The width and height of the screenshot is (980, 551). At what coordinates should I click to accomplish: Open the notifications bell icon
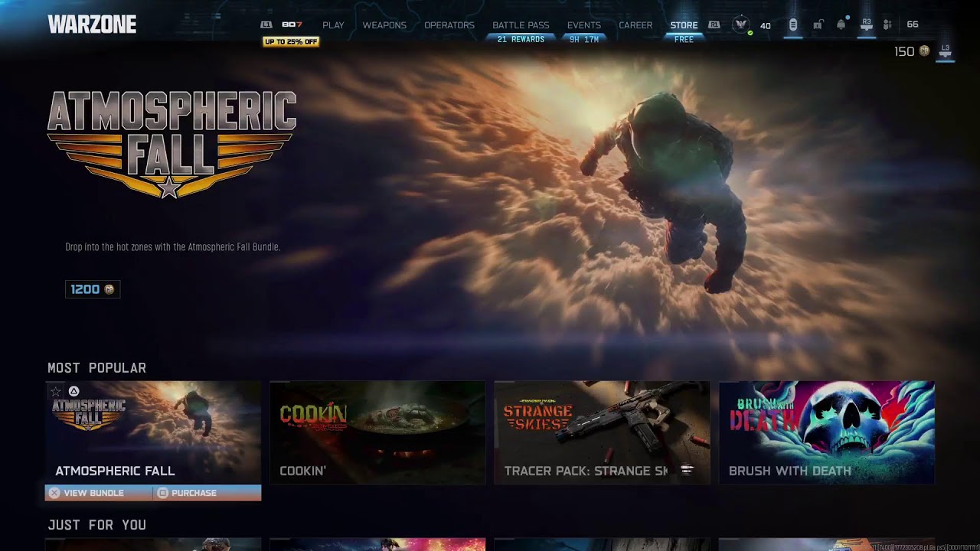(841, 24)
